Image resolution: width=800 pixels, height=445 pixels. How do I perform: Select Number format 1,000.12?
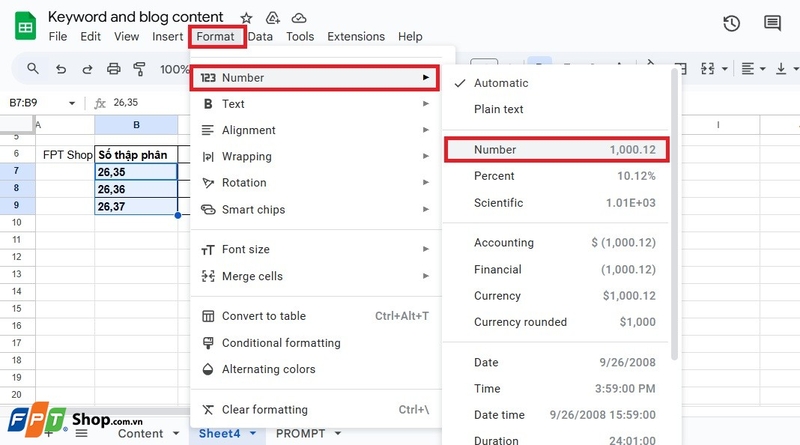(x=556, y=150)
